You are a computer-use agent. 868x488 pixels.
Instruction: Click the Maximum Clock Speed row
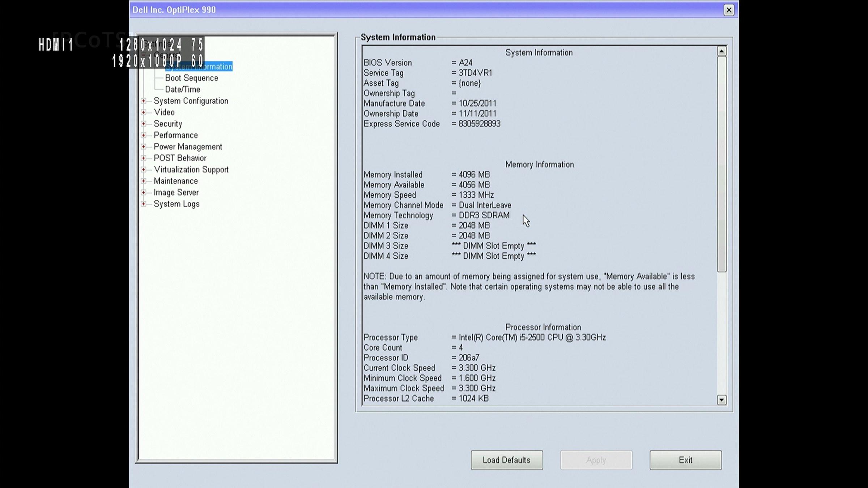click(430, 388)
